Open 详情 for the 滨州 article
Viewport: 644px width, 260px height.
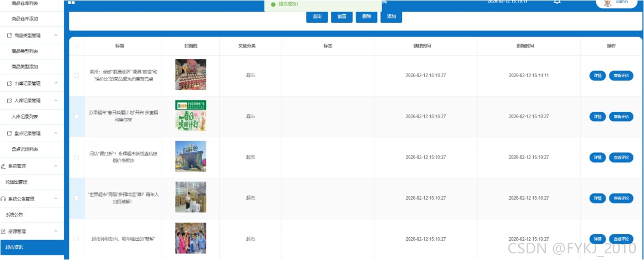597,75
